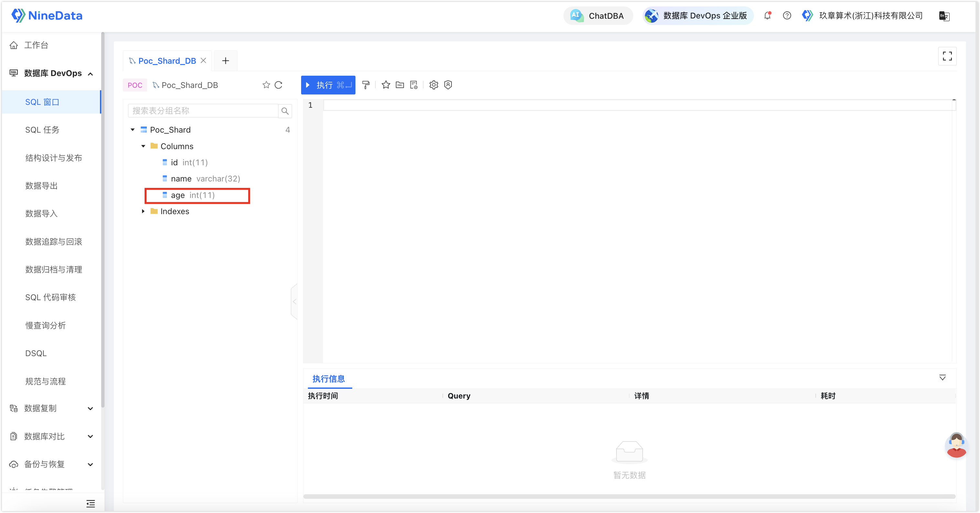The image size is (980, 513).
Task: Click the 搜索表分组名称 search field
Action: tap(203, 111)
